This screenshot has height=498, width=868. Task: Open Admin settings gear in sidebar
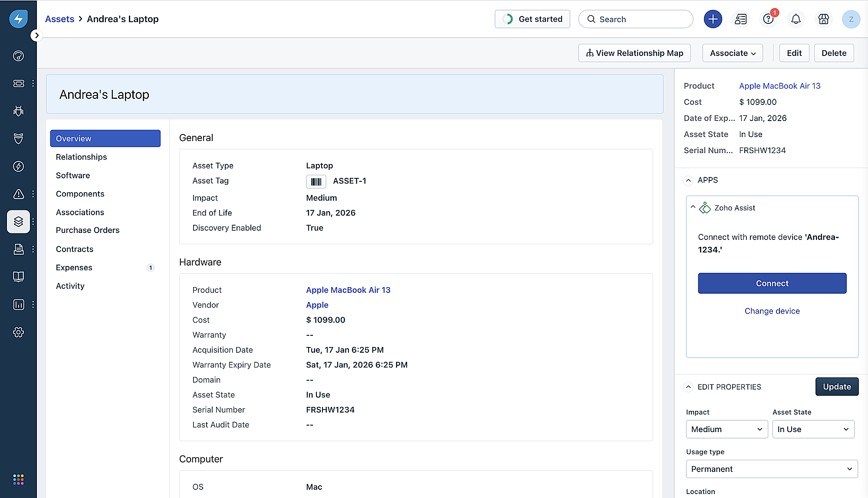click(18, 332)
